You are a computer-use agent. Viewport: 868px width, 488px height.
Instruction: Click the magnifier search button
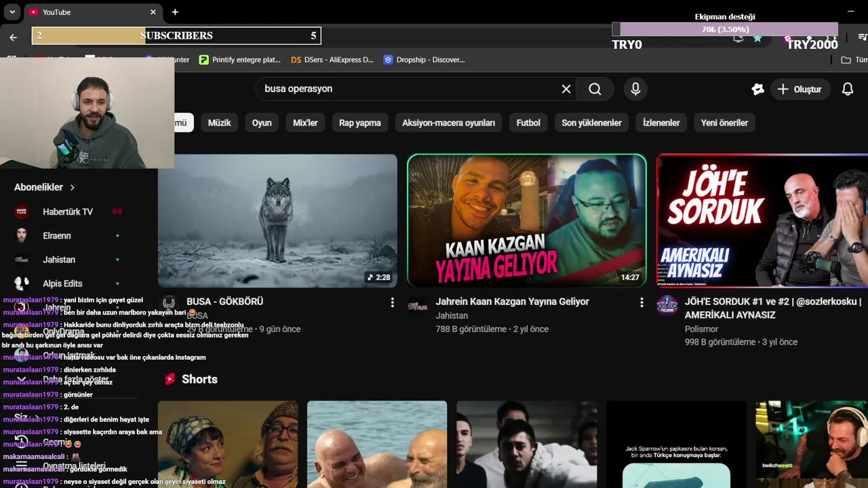595,89
